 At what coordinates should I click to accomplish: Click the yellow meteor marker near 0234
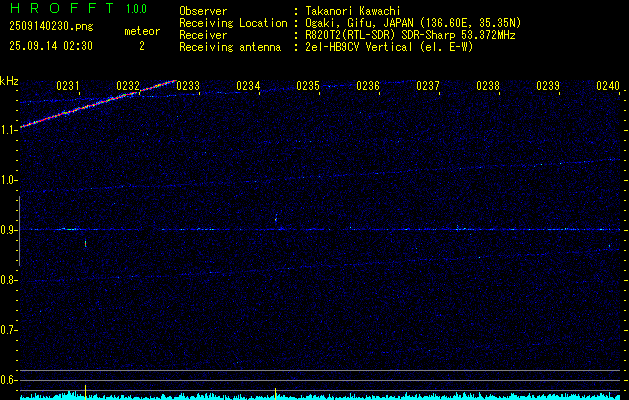[x=276, y=393]
